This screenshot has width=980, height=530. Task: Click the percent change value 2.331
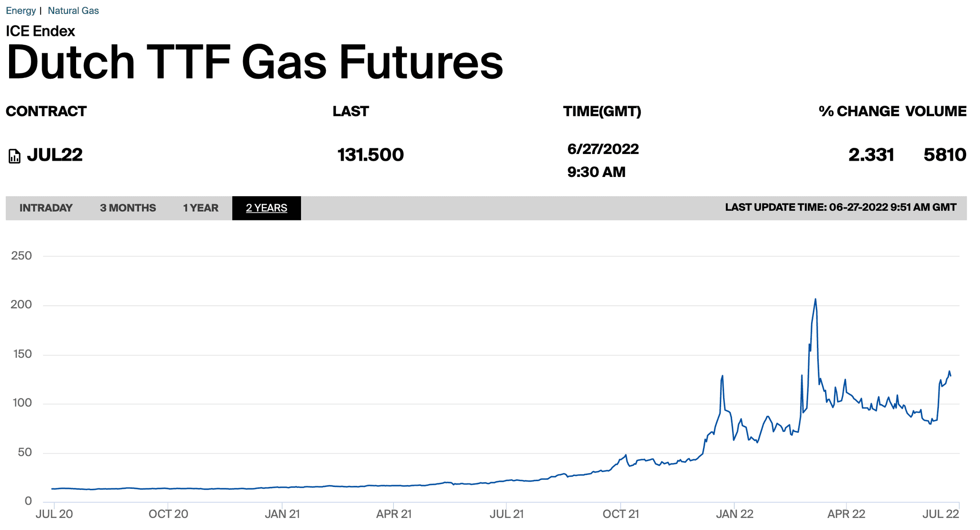(x=871, y=155)
